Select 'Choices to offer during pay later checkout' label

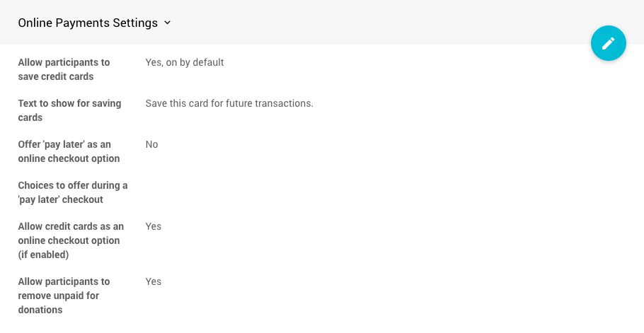click(73, 192)
